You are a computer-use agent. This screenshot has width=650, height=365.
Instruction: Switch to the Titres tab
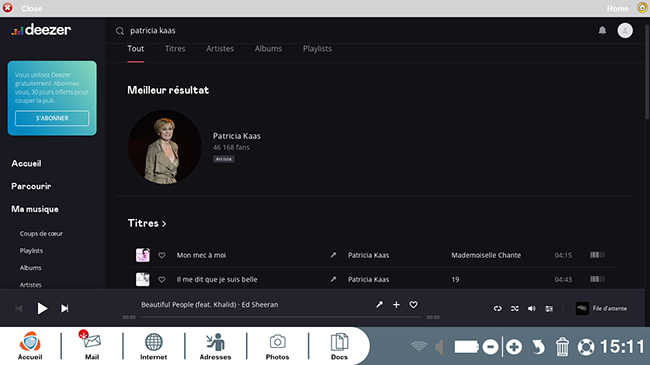(175, 49)
